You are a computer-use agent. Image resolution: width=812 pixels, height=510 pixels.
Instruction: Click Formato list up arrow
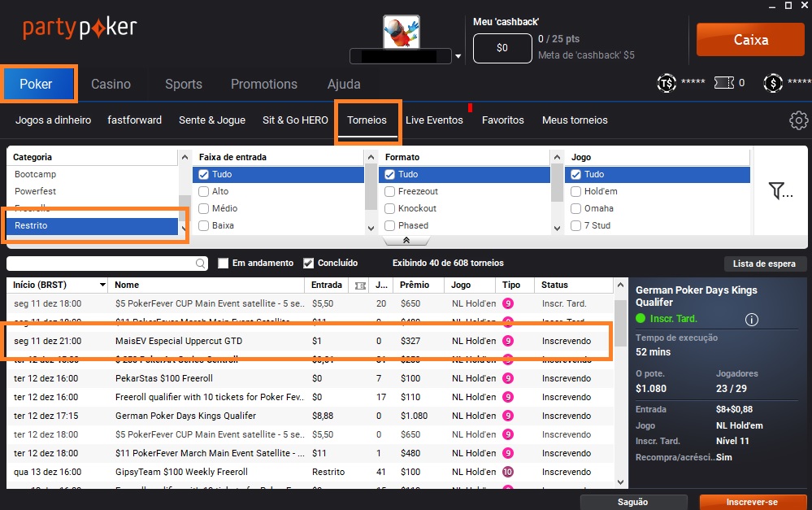tap(557, 157)
